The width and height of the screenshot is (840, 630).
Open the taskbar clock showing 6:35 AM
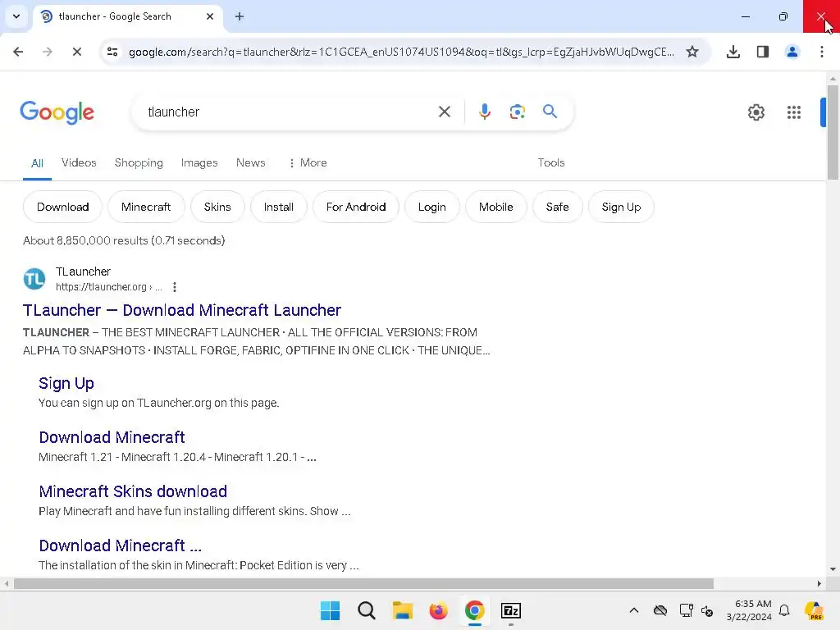coord(749,610)
